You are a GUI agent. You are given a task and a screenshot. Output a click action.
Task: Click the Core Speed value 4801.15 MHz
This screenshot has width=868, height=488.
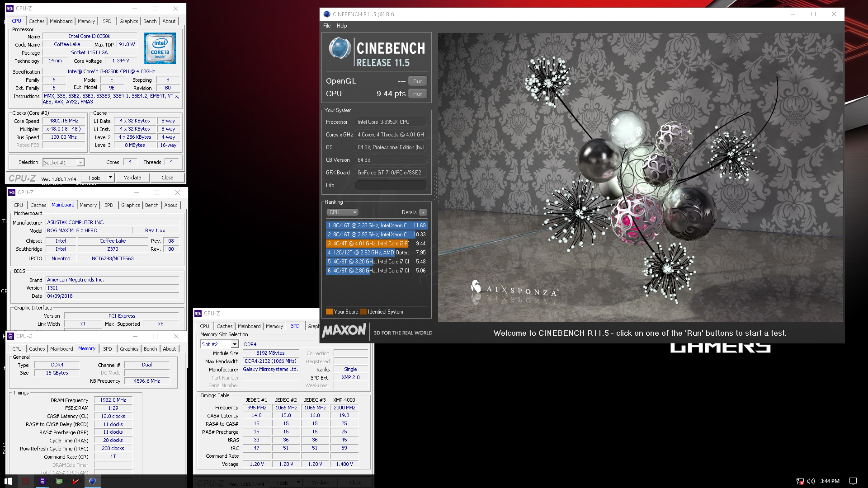(64, 121)
